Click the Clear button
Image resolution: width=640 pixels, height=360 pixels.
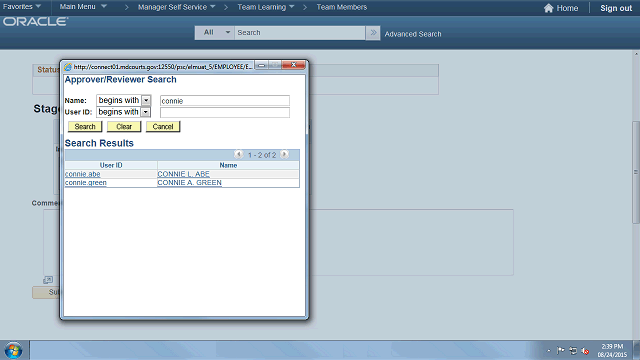[124, 127]
